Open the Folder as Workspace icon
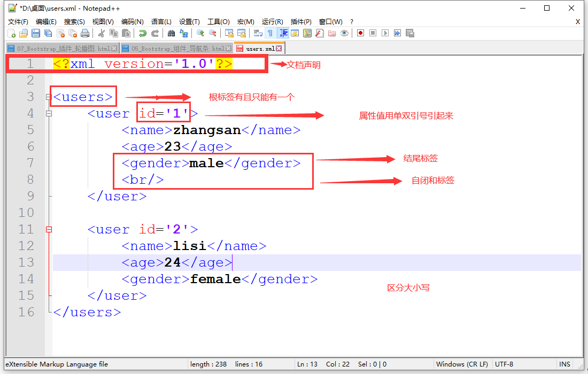 tap(332, 33)
